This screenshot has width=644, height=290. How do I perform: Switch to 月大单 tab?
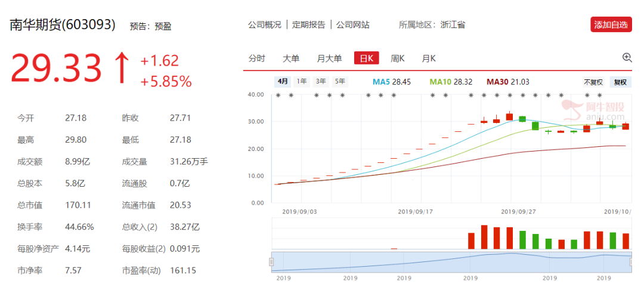pyautogui.click(x=329, y=58)
